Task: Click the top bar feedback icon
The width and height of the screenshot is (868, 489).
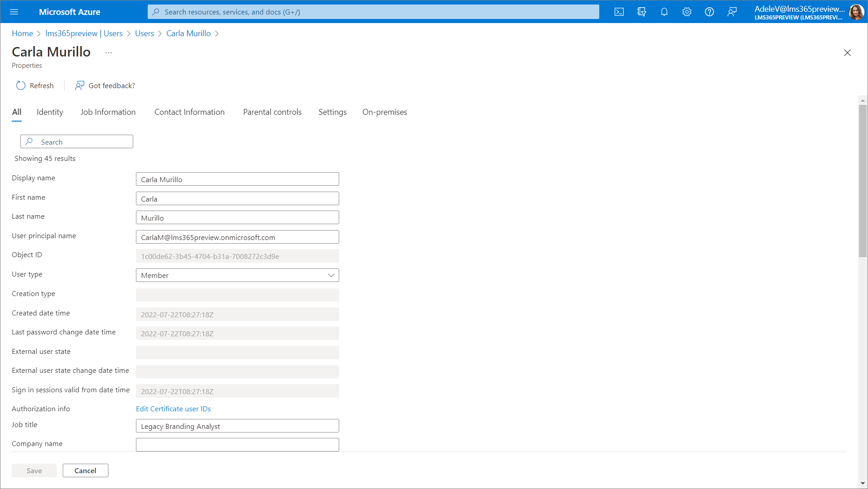Action: point(732,12)
